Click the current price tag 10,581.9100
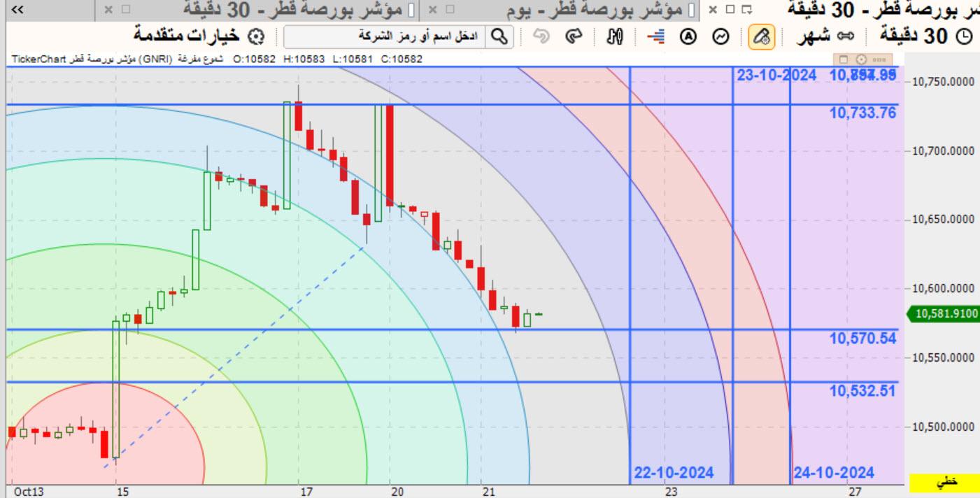980x498 pixels. pos(944,315)
